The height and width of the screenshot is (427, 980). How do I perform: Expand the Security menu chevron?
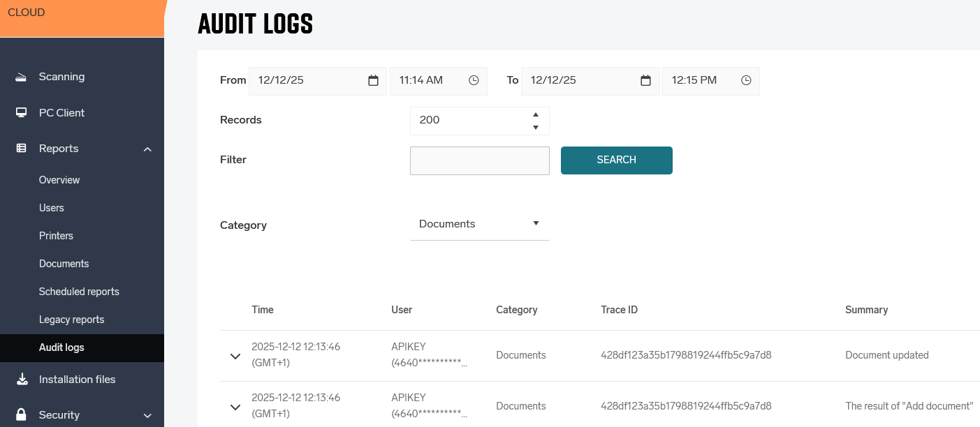[147, 416]
